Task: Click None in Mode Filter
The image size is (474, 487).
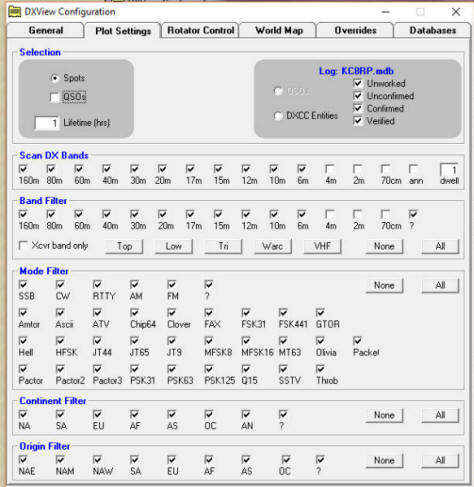Action: click(x=384, y=285)
